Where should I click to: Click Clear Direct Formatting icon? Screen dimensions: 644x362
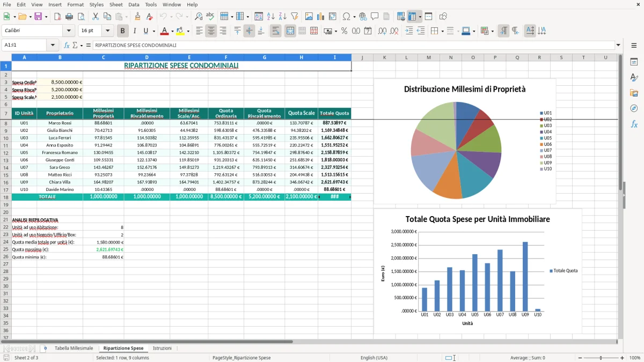click(149, 17)
